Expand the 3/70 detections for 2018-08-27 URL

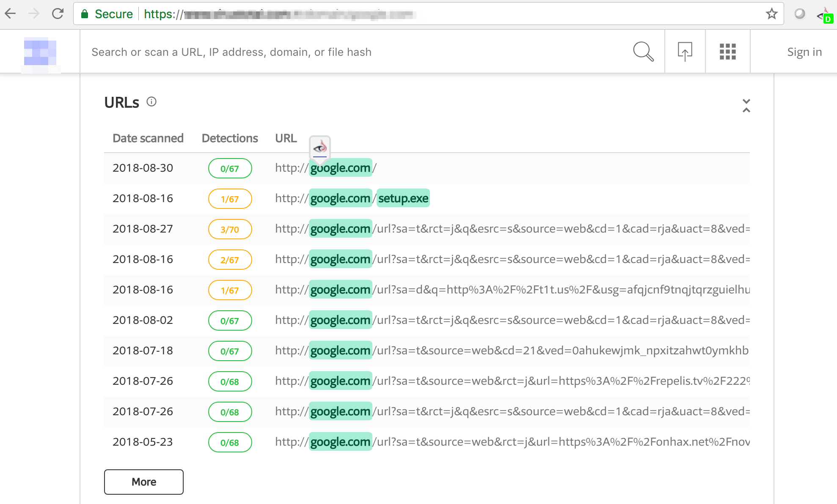click(229, 229)
